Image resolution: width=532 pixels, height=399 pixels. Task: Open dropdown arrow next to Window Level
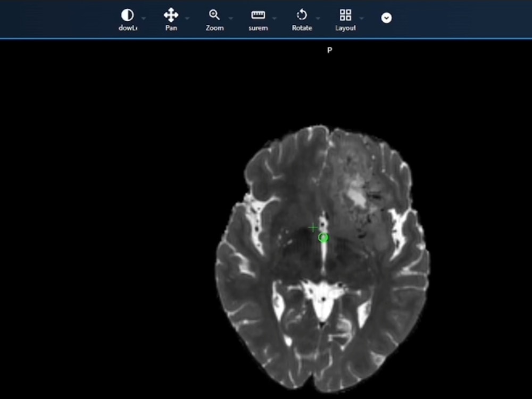coord(144,18)
